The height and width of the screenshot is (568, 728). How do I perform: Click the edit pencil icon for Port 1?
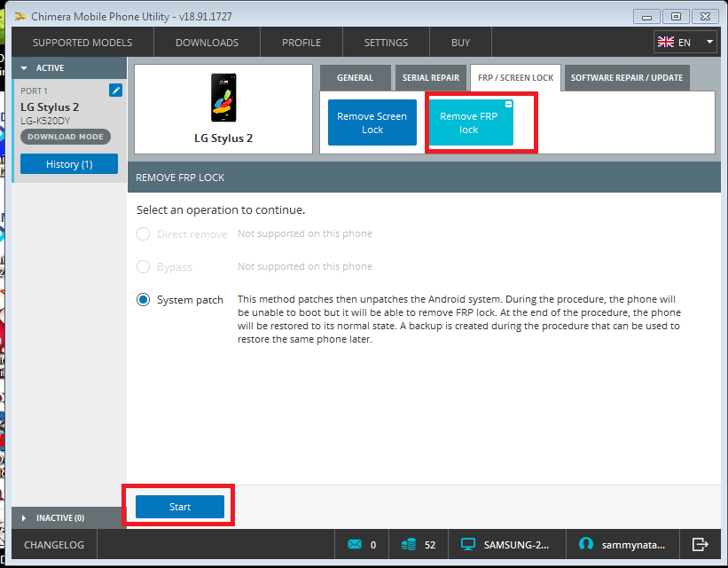115,91
